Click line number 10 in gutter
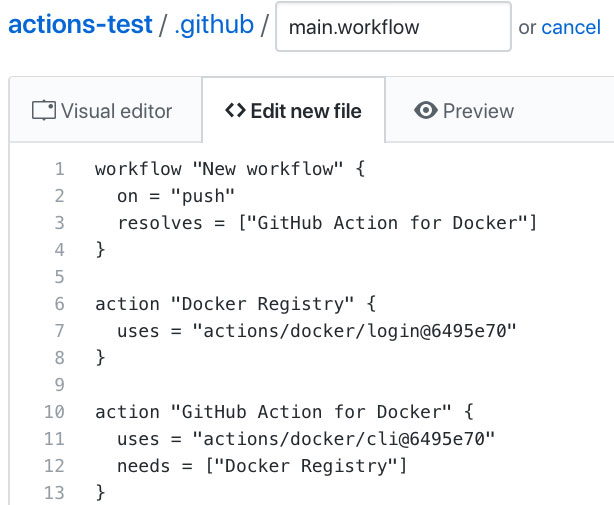Screen dimensions: 614x505 click(x=54, y=412)
